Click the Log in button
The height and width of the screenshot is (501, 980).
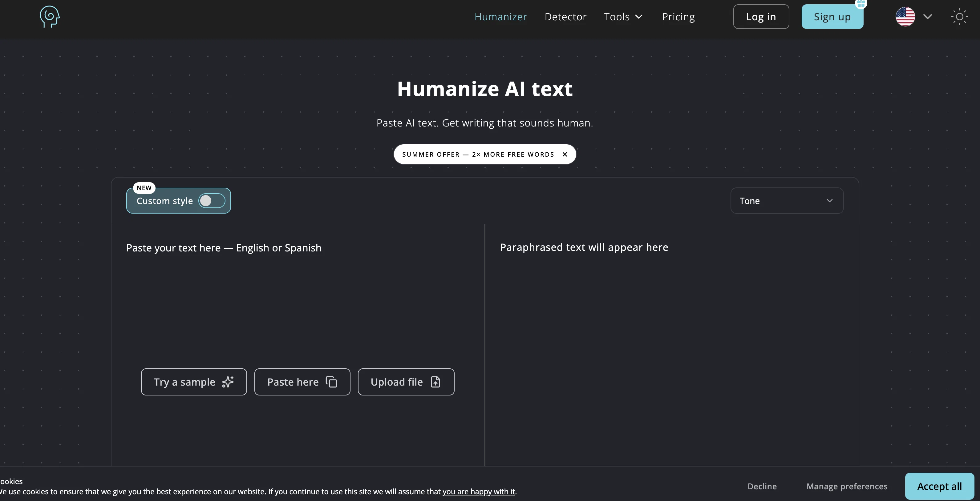click(761, 17)
